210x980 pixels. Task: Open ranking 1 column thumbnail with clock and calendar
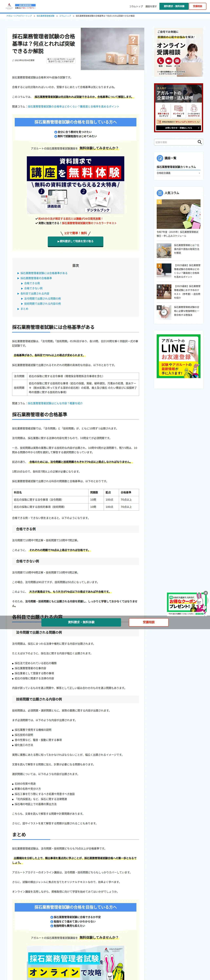178,214
